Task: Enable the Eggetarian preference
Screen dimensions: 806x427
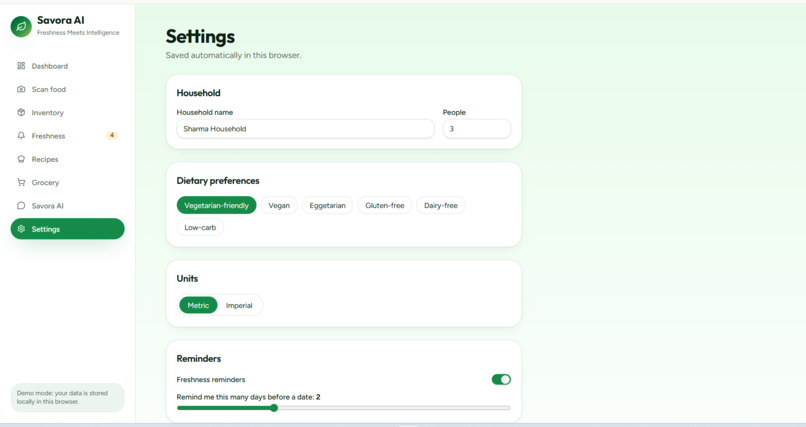Action: pos(327,205)
